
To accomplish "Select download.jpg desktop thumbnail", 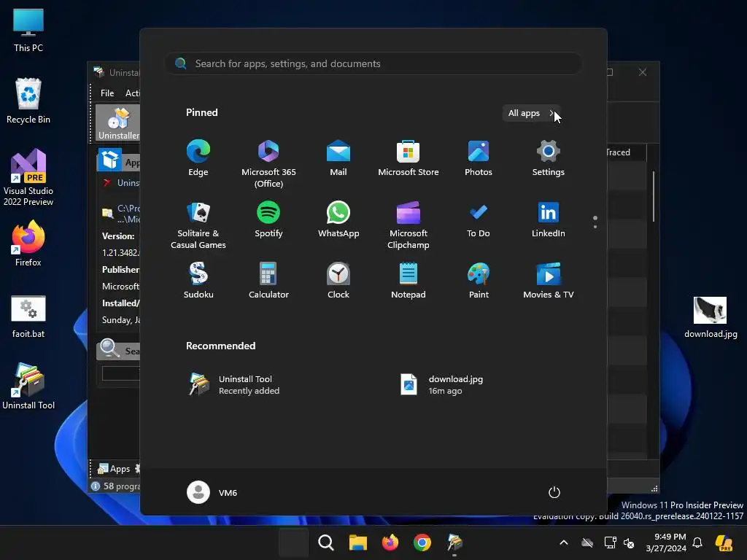I will [x=711, y=317].
